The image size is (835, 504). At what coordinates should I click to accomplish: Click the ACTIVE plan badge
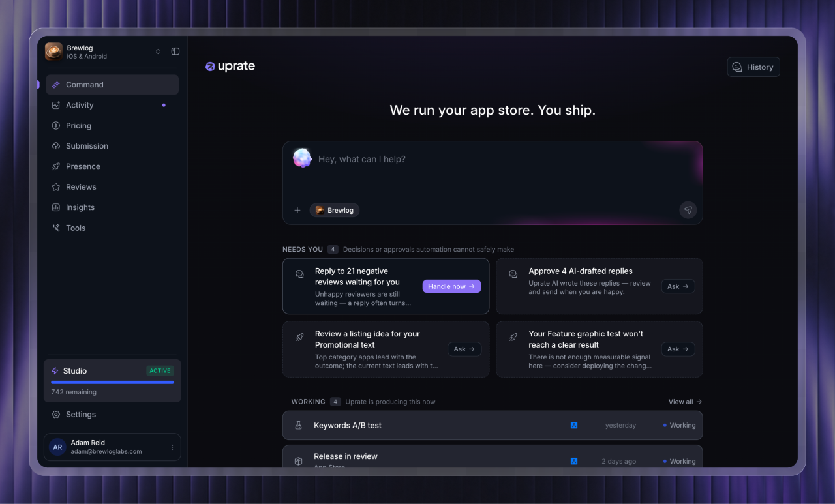(160, 371)
